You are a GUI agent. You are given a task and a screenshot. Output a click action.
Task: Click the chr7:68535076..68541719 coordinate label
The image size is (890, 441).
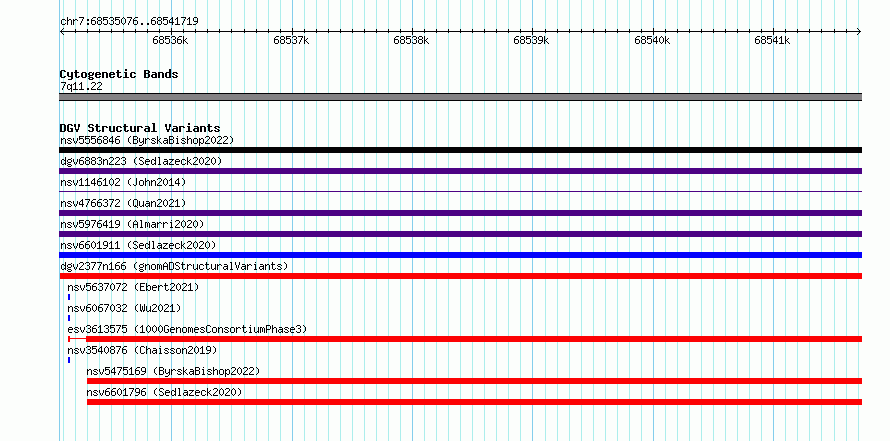pyautogui.click(x=129, y=22)
